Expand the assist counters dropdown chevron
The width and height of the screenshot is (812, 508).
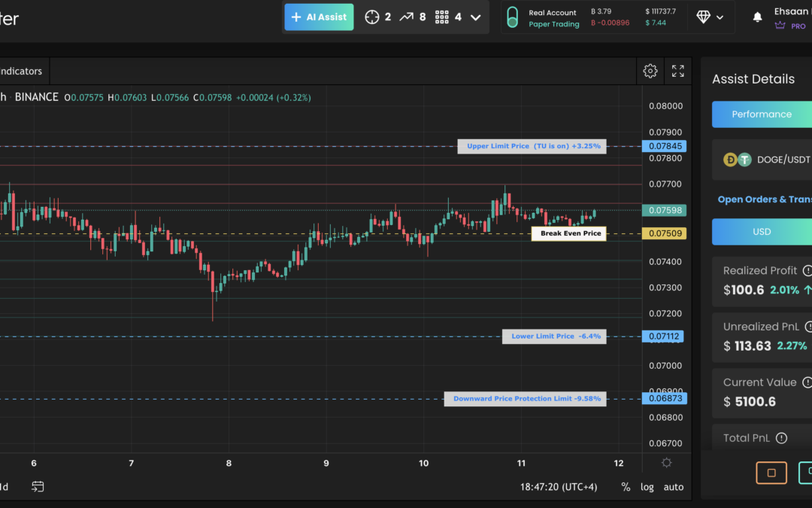[475, 17]
